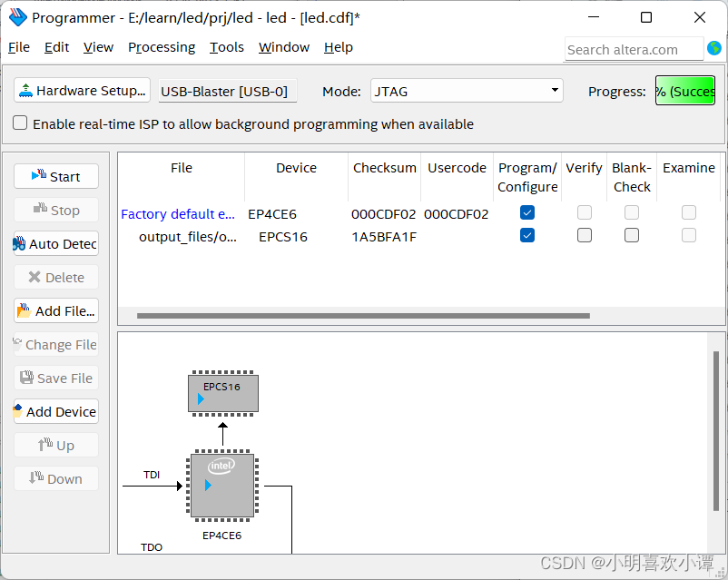
Task: Toggle Examine checkbox in EP4CE6 row
Action: 689,212
